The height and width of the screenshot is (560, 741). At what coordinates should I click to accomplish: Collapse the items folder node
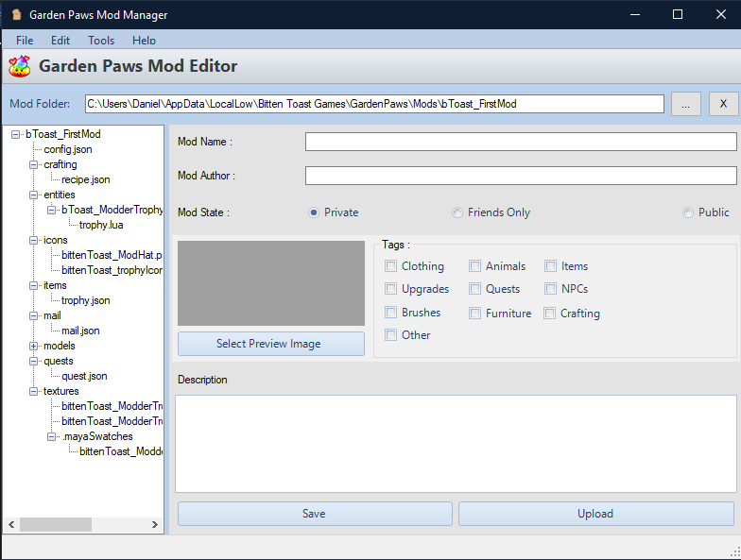[34, 285]
